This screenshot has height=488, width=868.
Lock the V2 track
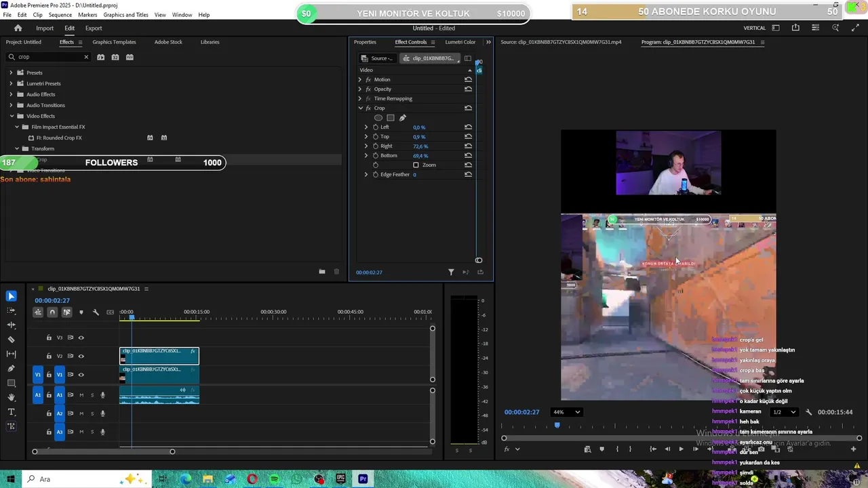click(49, 356)
